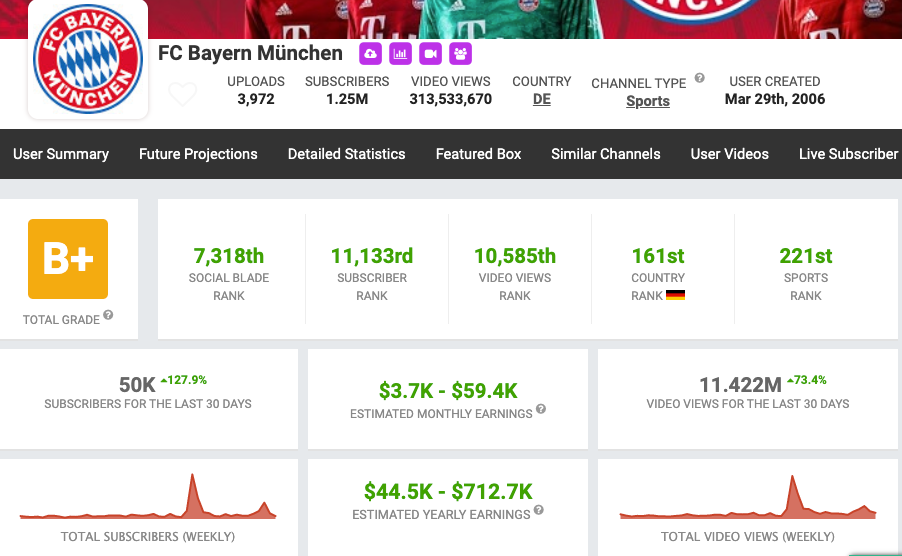Click the 73.4% video views growth indicator
Viewport: 902px width, 556px height.
pyautogui.click(x=807, y=380)
